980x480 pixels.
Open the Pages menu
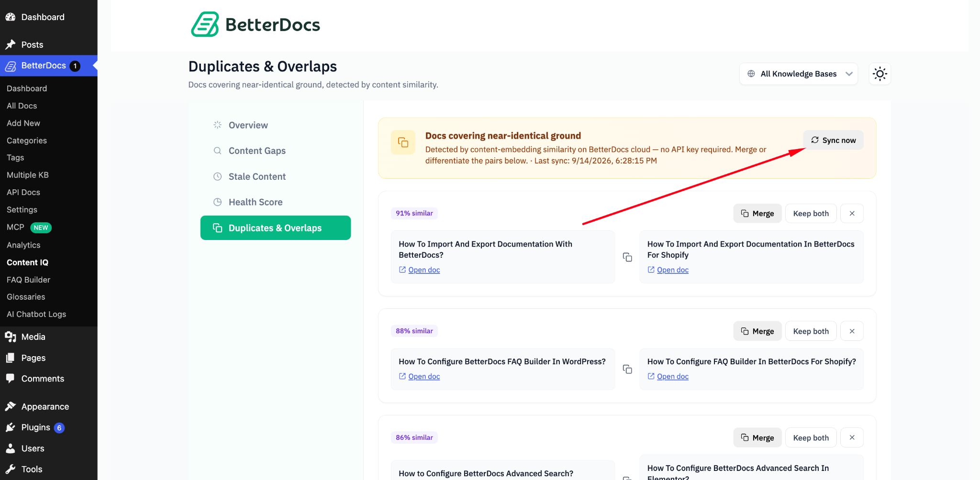click(x=49, y=358)
